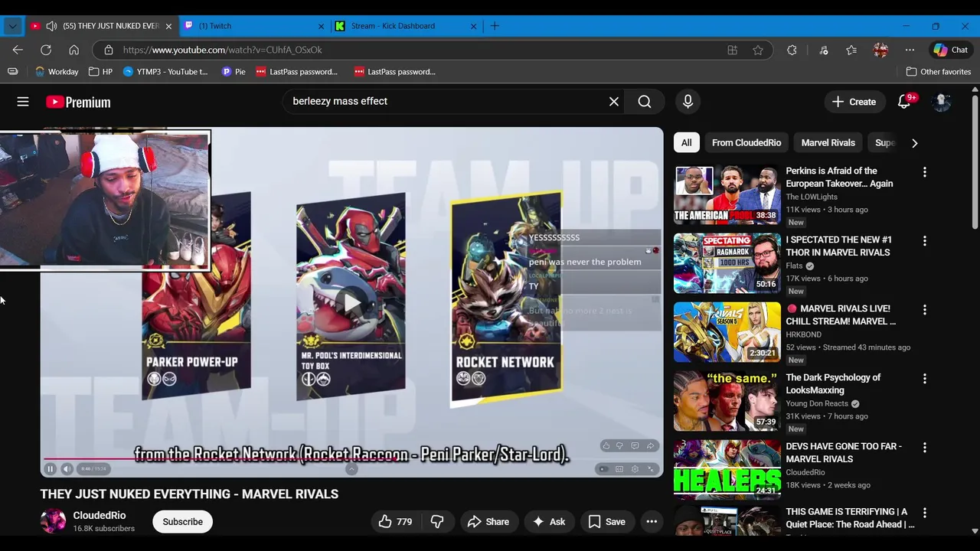This screenshot has height=551, width=980.
Task: Select the Marvel Rivals chip
Action: tap(828, 142)
